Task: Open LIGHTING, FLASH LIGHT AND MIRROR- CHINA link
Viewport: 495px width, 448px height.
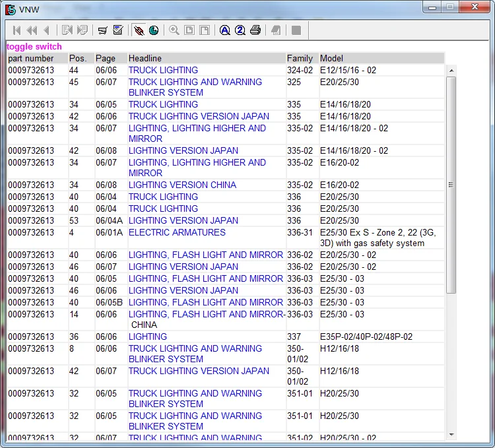Action: click(x=207, y=319)
